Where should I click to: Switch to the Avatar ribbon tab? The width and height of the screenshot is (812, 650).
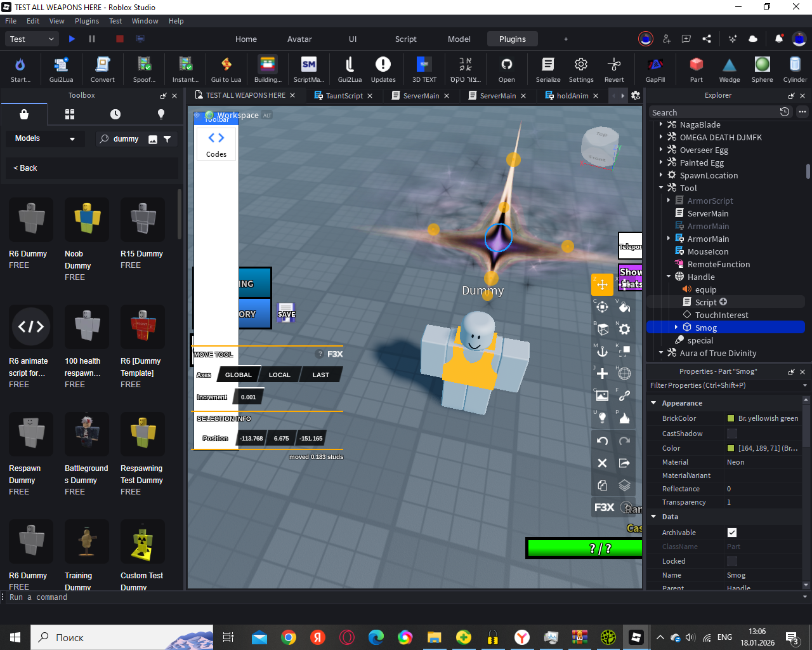299,39
